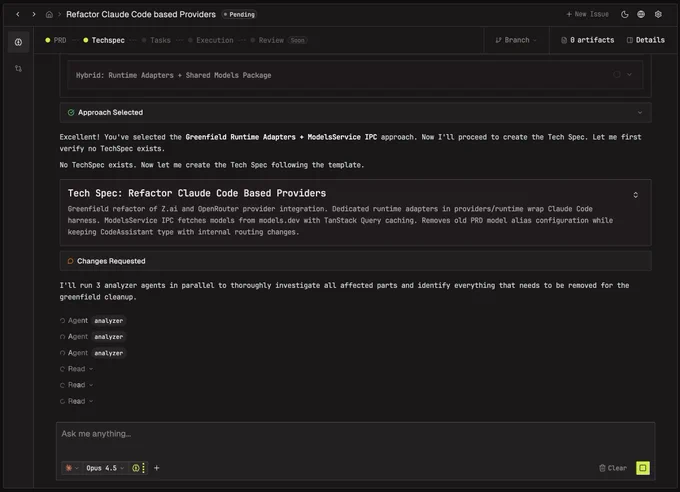Expand the Hybrid Runtime Adapters option chevron
This screenshot has height=492, width=680.
point(629,75)
